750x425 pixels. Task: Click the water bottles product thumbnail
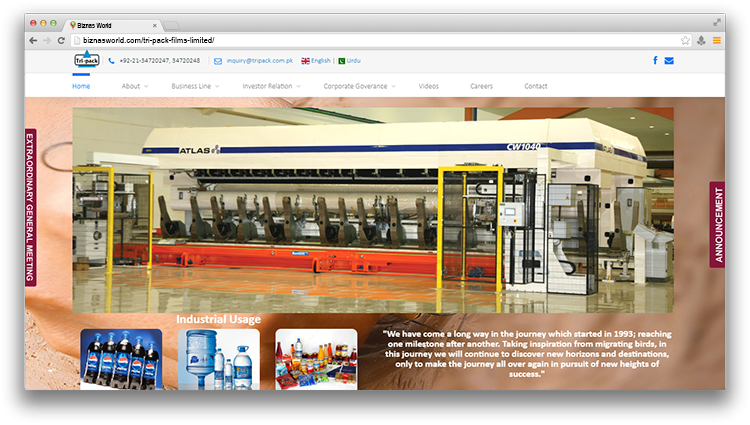coord(218,358)
